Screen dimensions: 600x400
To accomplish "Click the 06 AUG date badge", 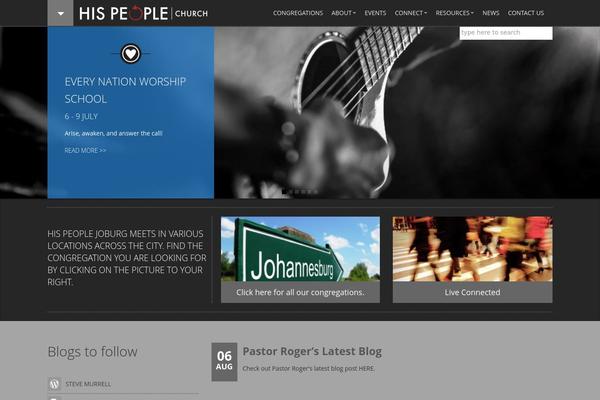I will (x=224, y=362).
